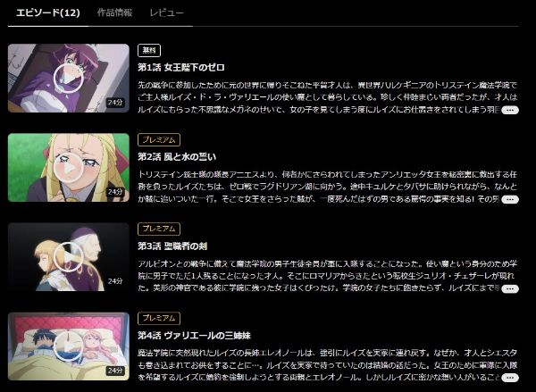The height and width of the screenshot is (392, 536).
Task: Play episode 3 using thumbnail play icon
Action: pyautogui.click(x=69, y=257)
